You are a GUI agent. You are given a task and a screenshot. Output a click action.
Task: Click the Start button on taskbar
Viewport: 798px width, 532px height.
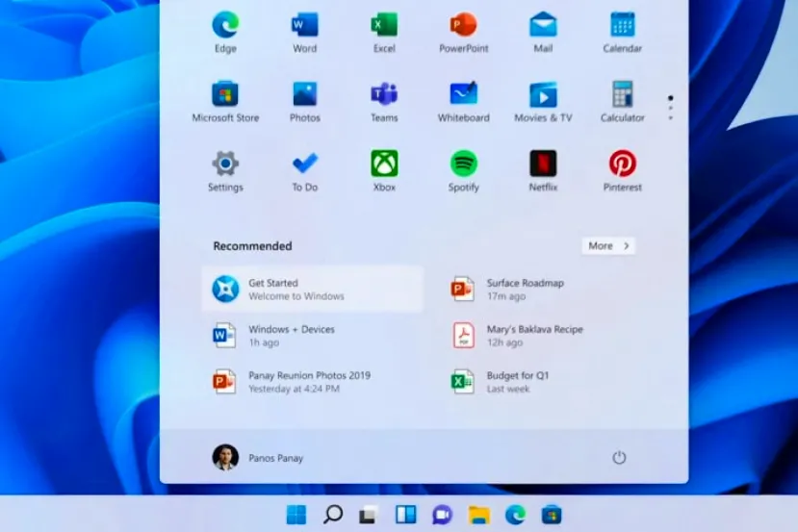296,515
